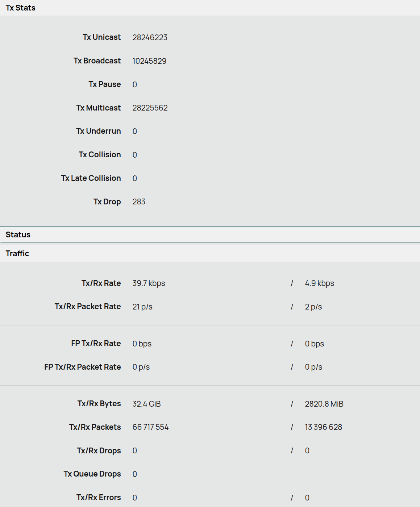This screenshot has width=420, height=507.
Task: Collapse the Tx Stats section header
Action: (x=21, y=8)
